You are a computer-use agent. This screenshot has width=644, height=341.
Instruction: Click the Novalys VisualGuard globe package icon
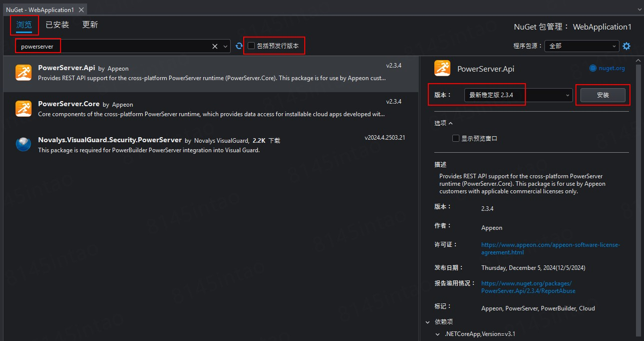(24, 144)
